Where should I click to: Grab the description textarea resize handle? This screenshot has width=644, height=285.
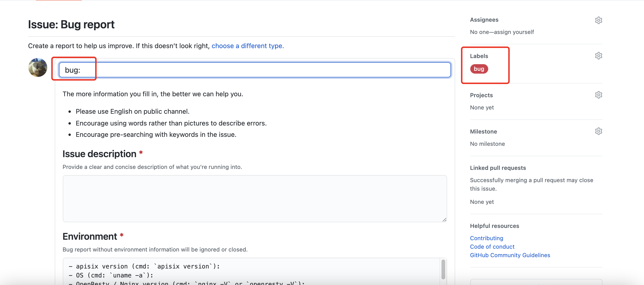click(x=444, y=220)
